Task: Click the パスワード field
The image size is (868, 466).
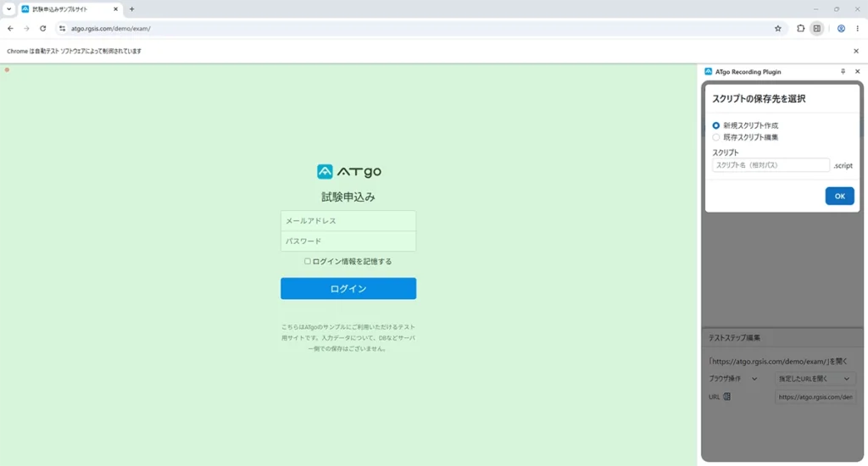Action: click(348, 241)
